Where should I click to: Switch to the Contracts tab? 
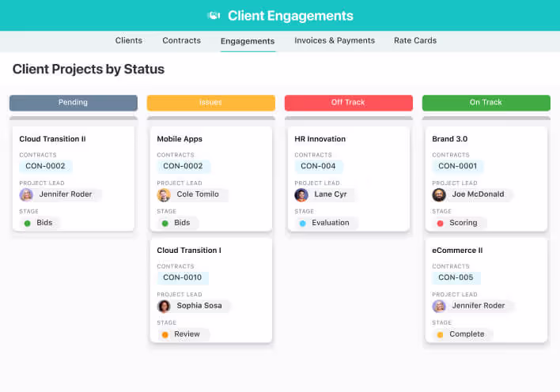(x=181, y=40)
